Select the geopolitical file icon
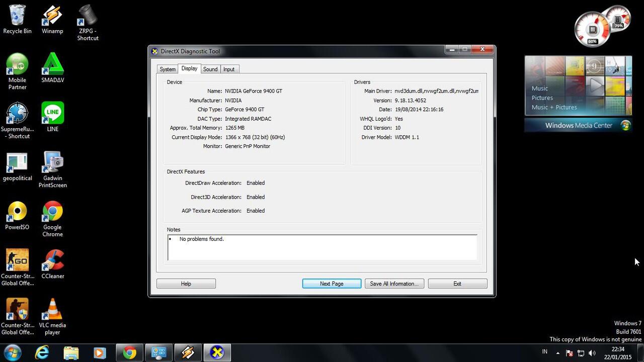 tap(17, 166)
